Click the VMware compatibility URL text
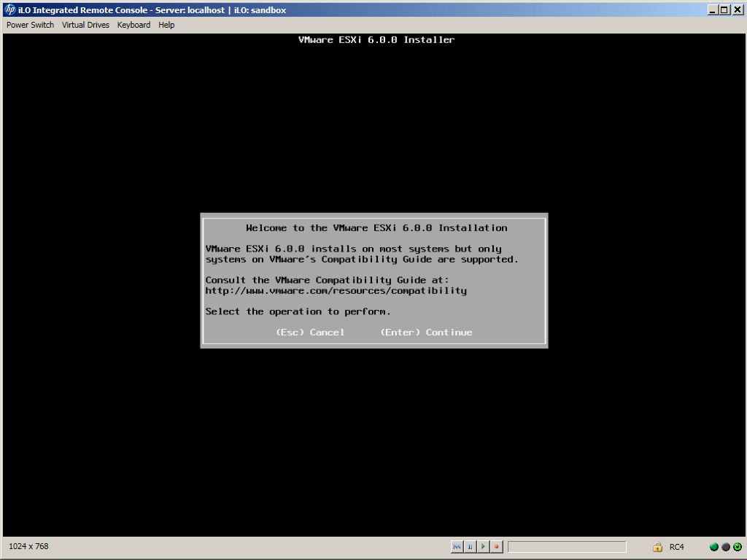 336,290
